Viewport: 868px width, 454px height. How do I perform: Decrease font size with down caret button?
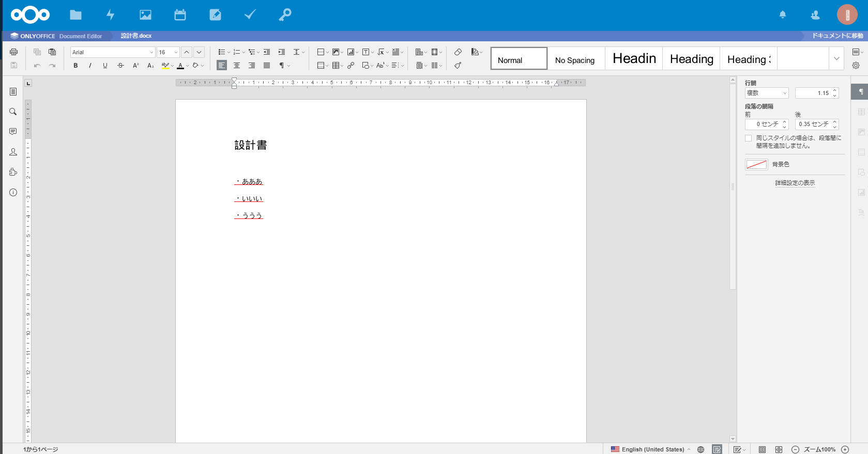[x=199, y=52]
